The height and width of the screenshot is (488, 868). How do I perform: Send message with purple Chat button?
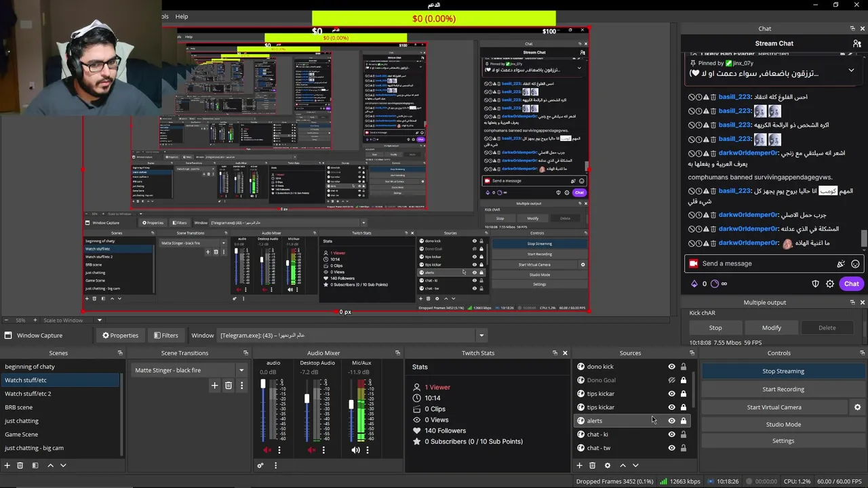(x=851, y=284)
